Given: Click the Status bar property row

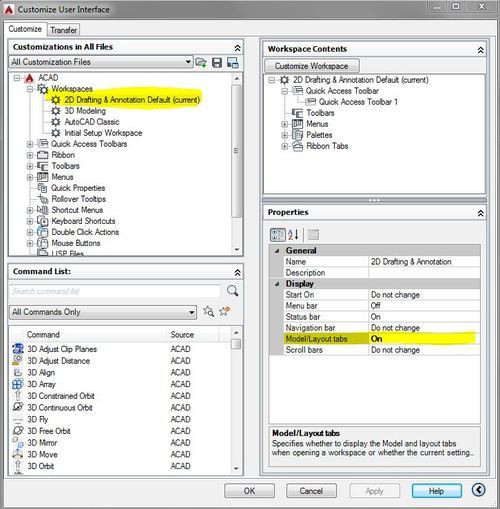Looking at the screenshot, I should (382, 317).
